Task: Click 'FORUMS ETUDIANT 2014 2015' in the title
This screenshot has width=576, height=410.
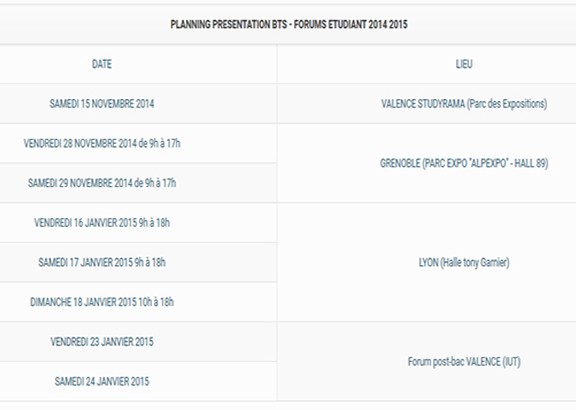Action: tap(351, 25)
